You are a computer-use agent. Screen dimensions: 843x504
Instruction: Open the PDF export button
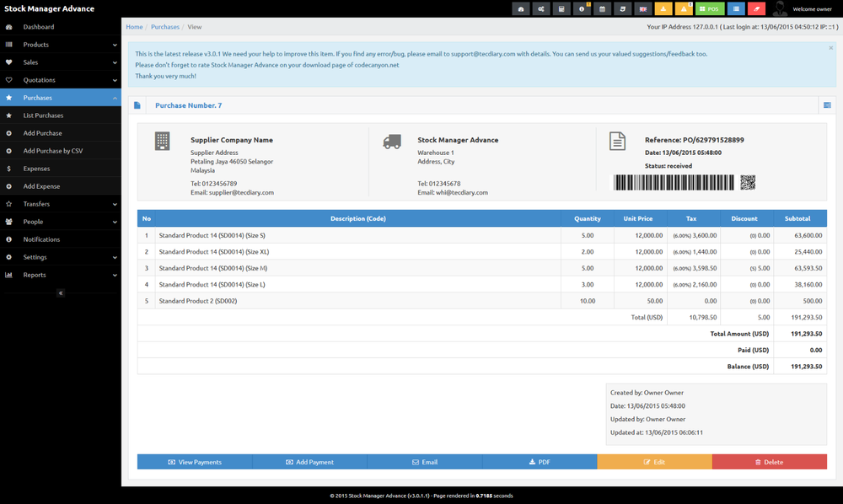coord(540,461)
